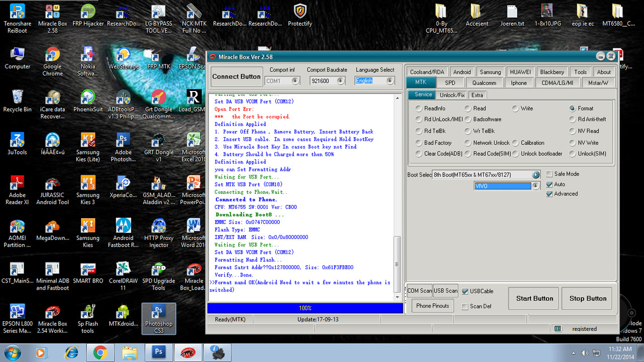Switch to the Qualcomm tab
The height and width of the screenshot is (362, 644).
(484, 83)
